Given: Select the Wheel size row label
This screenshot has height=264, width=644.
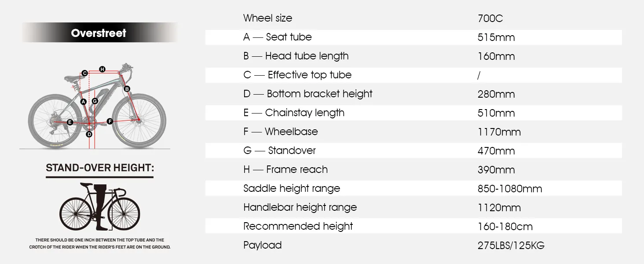Looking at the screenshot, I should click(267, 18).
